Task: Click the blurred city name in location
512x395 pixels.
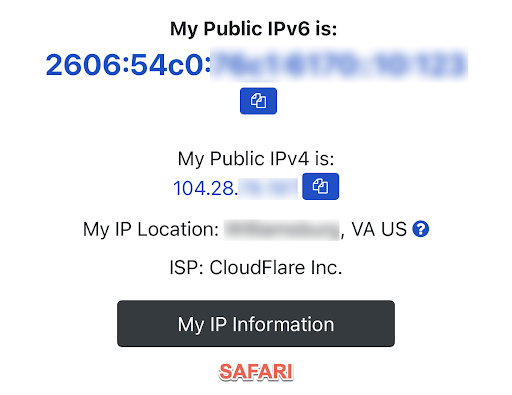Action: 281,230
